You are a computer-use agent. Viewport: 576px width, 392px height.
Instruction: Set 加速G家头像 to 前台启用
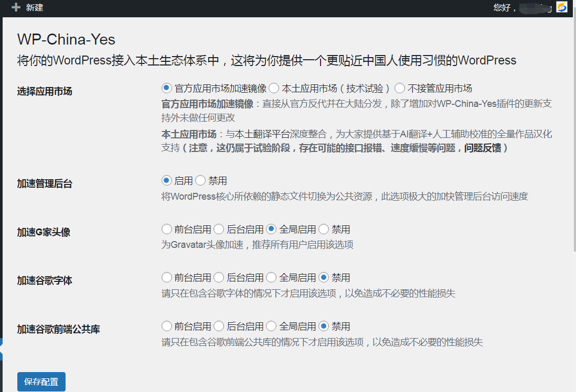166,229
